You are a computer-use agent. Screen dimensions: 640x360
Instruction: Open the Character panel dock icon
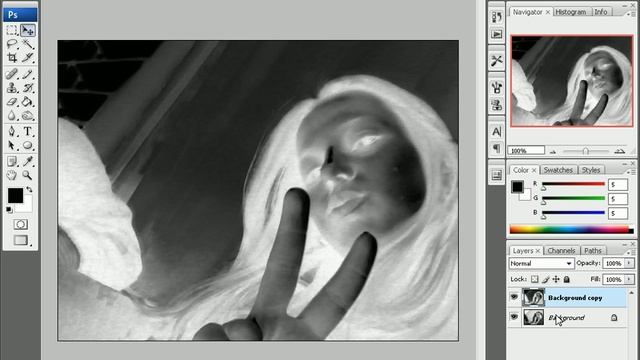click(x=496, y=131)
